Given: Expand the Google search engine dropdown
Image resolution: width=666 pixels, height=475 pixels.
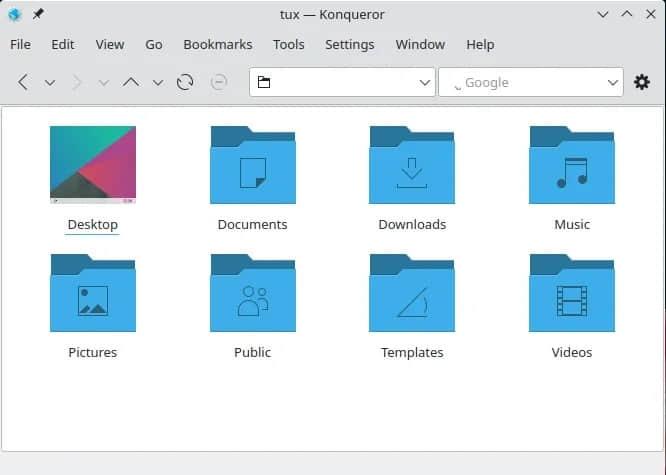Looking at the screenshot, I should (x=612, y=82).
